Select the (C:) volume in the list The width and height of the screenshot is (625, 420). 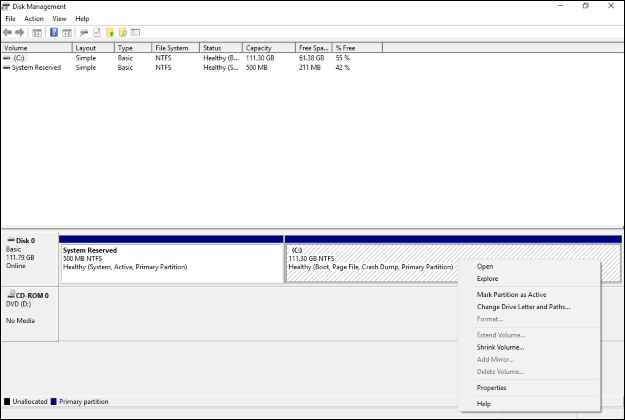(18, 58)
